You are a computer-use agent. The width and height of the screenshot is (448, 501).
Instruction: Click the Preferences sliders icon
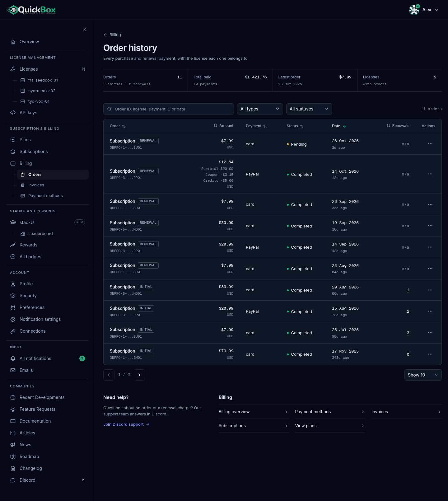[x=13, y=307]
